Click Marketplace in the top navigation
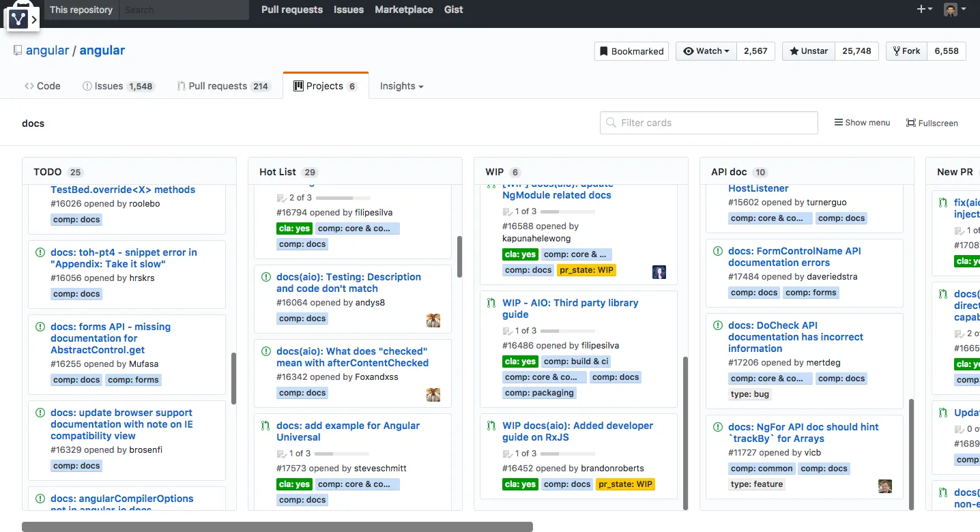Image resolution: width=980 pixels, height=532 pixels. coord(403,10)
